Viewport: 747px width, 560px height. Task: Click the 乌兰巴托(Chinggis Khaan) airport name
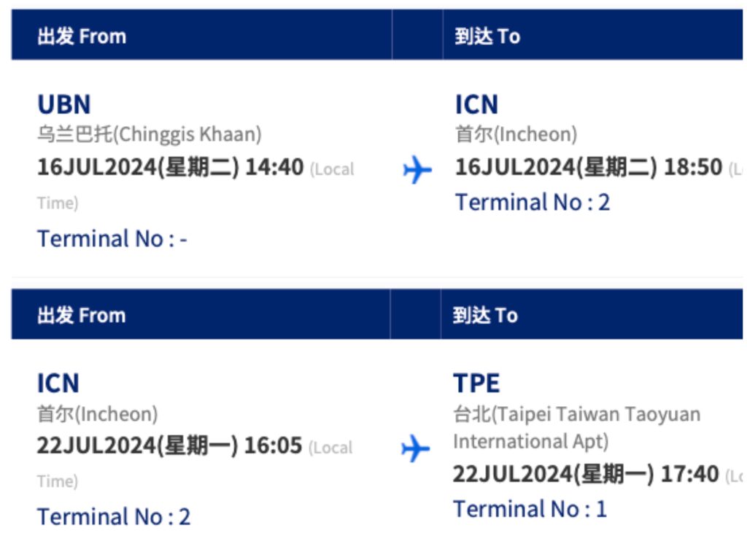tap(149, 134)
